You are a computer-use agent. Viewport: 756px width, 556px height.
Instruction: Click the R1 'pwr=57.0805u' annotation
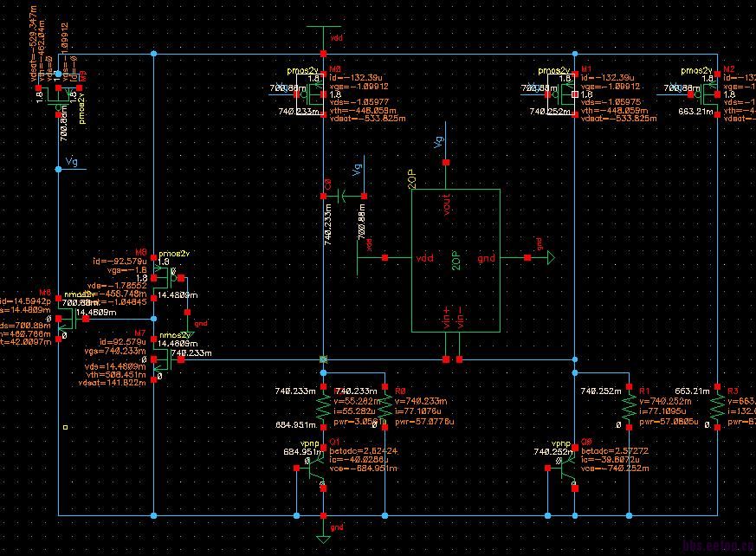[669, 422]
